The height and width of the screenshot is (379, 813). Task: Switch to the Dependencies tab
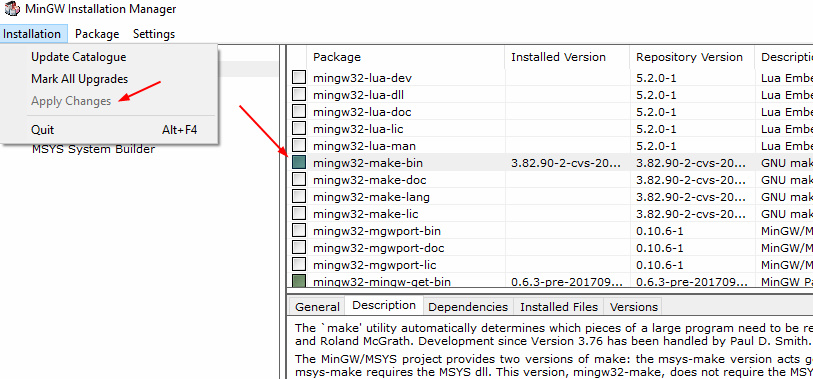point(468,307)
